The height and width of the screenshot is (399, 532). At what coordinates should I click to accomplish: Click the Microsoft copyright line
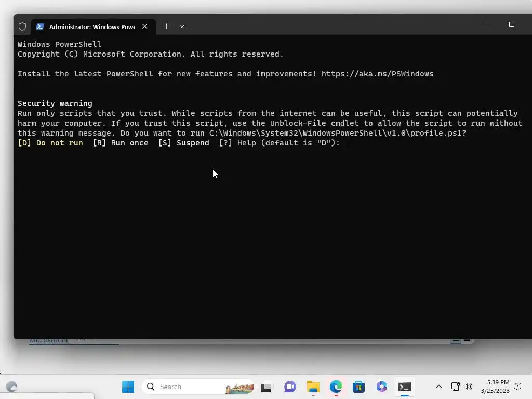tap(150, 54)
